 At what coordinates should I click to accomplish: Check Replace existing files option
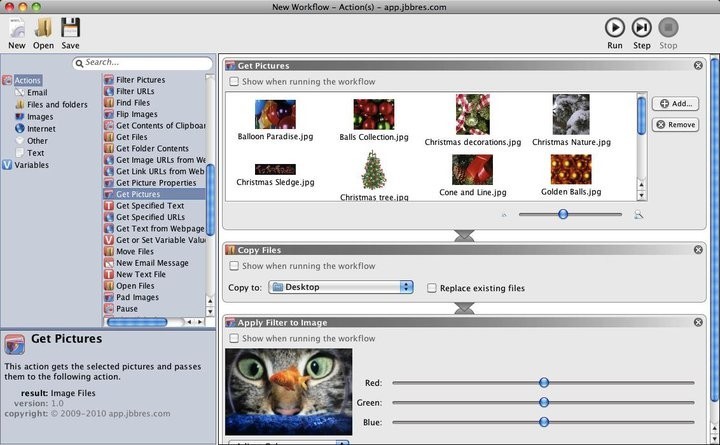[x=432, y=288]
